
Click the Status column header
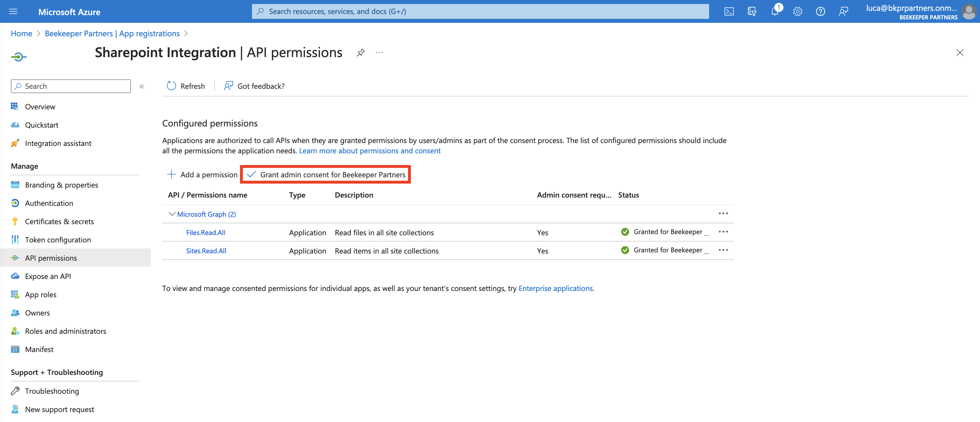click(x=629, y=195)
